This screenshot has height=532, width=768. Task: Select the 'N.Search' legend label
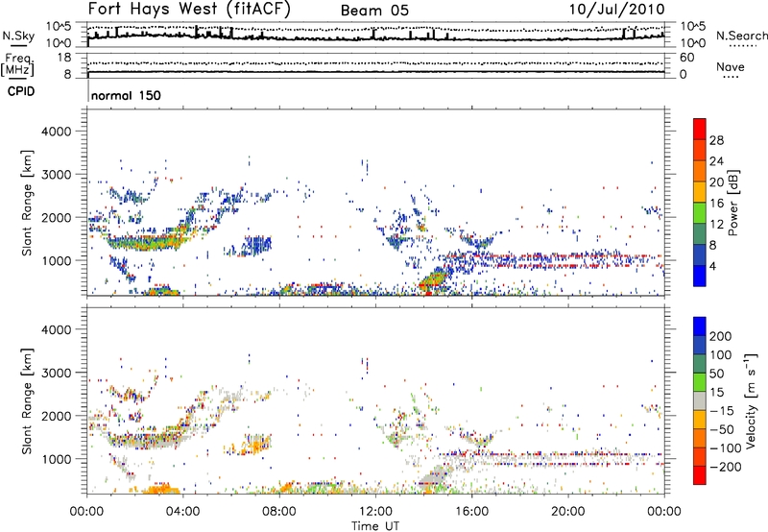tap(741, 36)
